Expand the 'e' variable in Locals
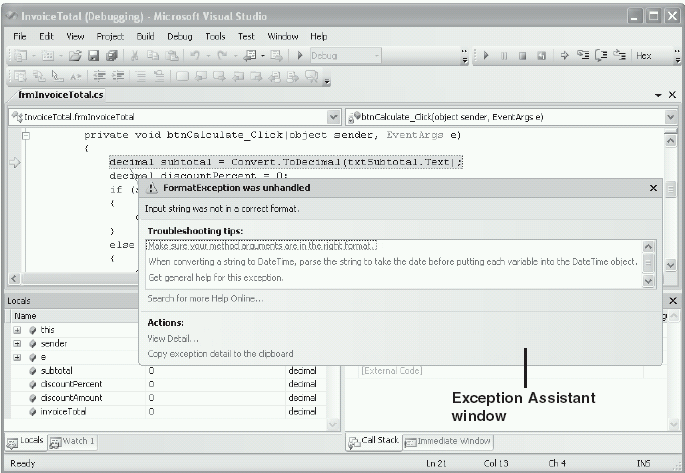Viewport: 685px width, 473px height. pos(17,357)
